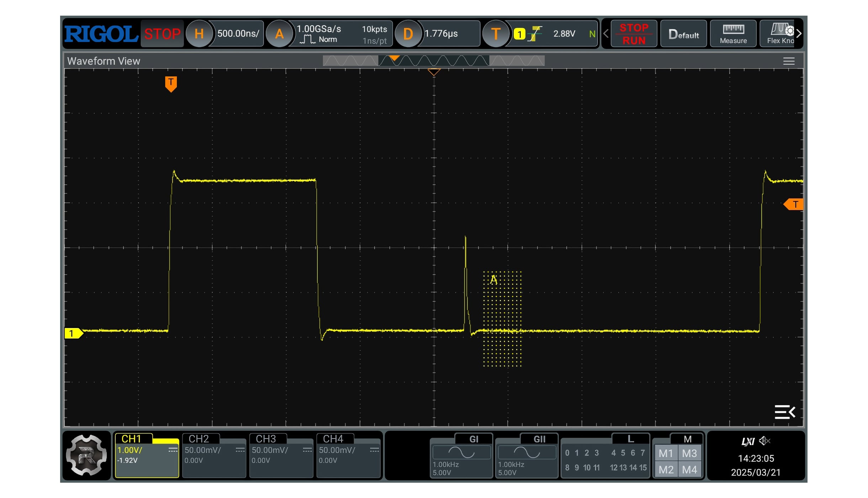The height and width of the screenshot is (498, 868).
Task: Click the CH2 coupling indicator icon
Action: [240, 450]
